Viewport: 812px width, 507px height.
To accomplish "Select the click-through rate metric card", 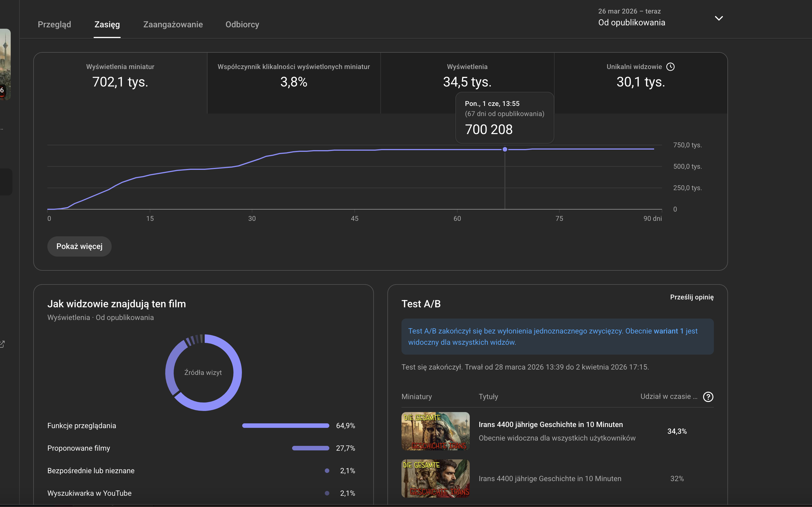I will pyautogui.click(x=294, y=83).
